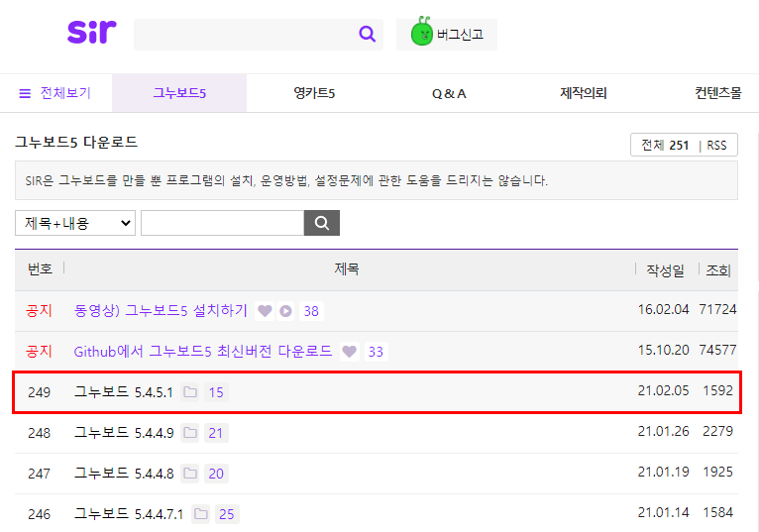The height and width of the screenshot is (532, 759).
Task: Click the date 16.02.04
Action: click(x=663, y=309)
